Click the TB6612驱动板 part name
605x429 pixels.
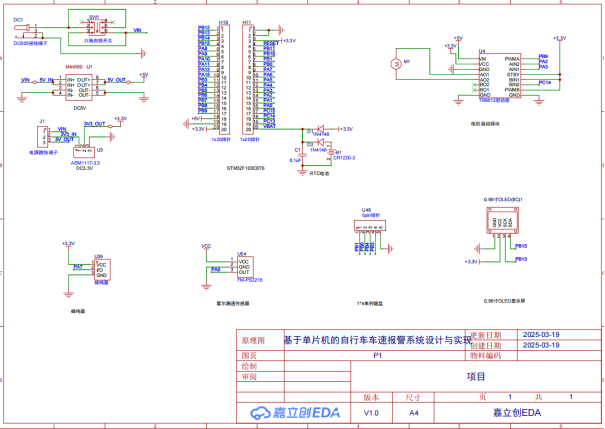click(x=494, y=100)
